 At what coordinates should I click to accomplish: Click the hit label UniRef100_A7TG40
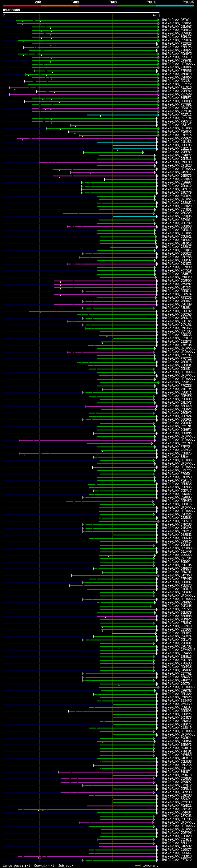point(177,860)
